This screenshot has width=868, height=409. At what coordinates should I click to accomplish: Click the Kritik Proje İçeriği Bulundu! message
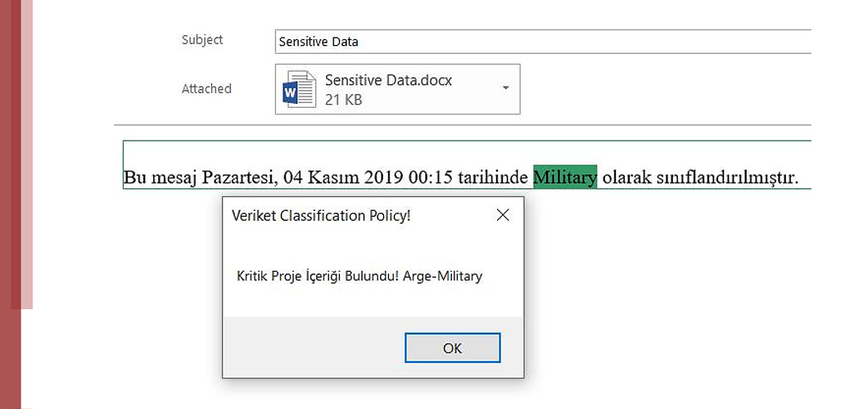[x=318, y=276]
